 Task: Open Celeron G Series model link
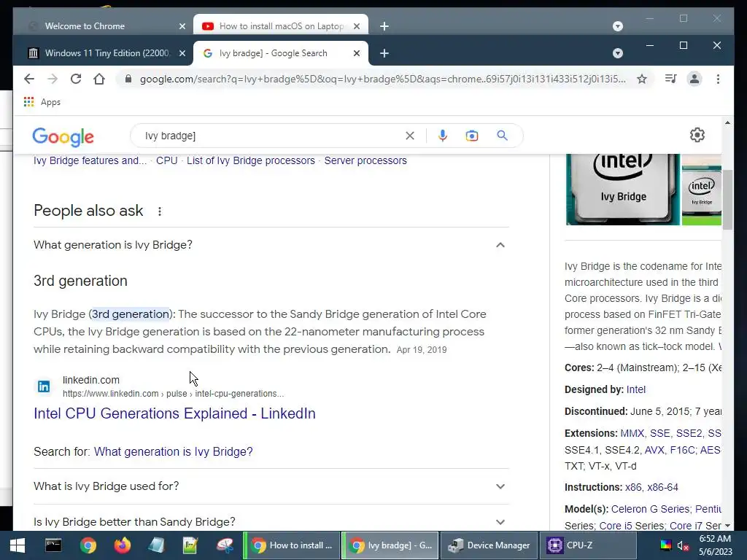tap(650, 509)
